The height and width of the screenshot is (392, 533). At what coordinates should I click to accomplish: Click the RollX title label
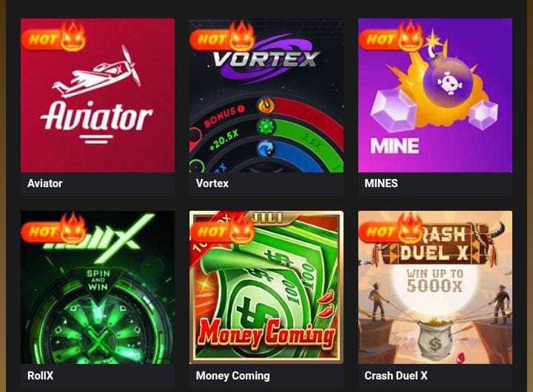point(41,376)
